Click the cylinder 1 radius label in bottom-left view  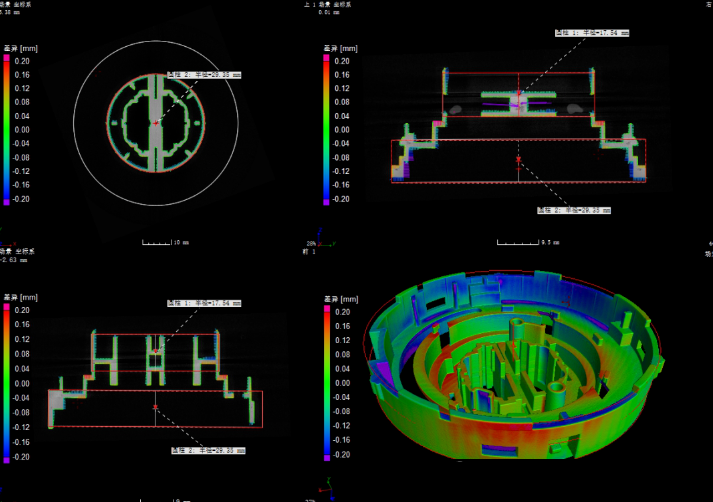tap(204, 303)
